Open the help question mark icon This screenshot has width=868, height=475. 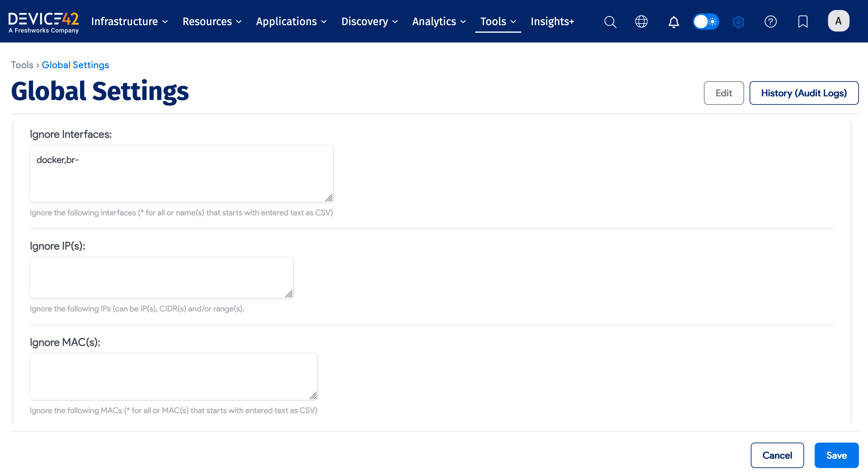click(770, 22)
